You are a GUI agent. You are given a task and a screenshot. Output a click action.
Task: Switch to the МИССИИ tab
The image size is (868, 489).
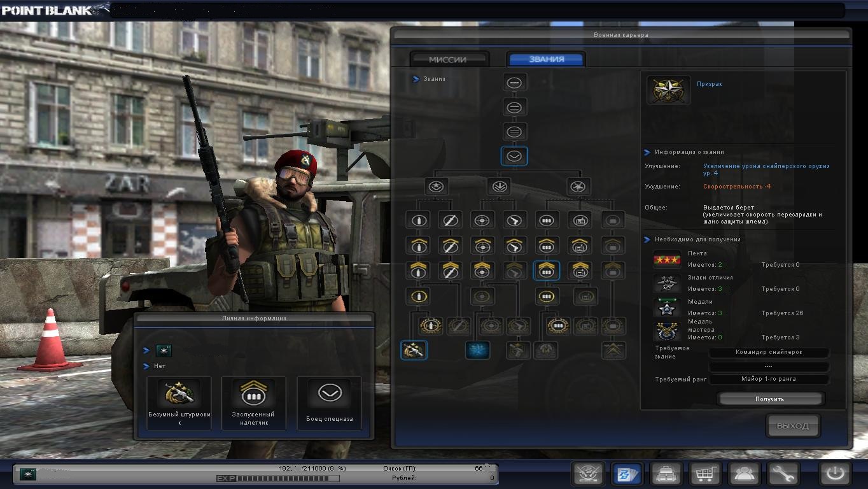coord(448,59)
